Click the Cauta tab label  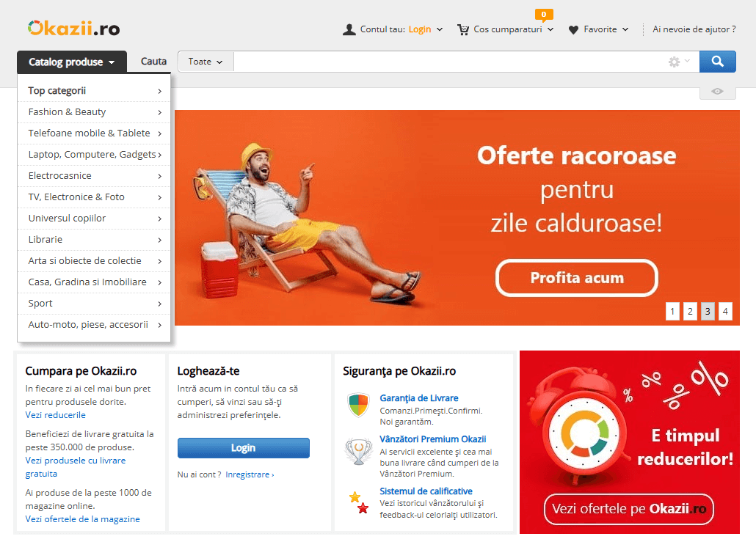[x=154, y=62]
